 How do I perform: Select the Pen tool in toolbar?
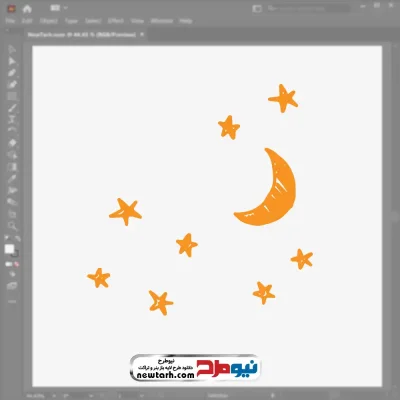(12, 73)
